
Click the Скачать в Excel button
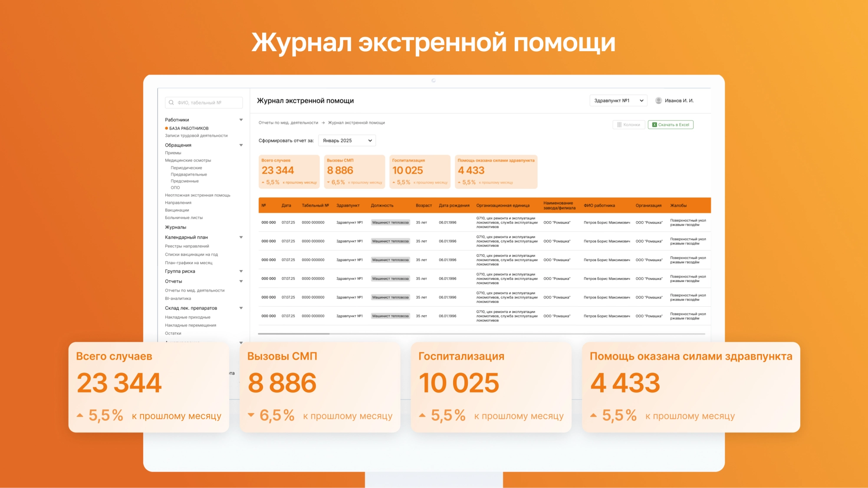coord(671,124)
